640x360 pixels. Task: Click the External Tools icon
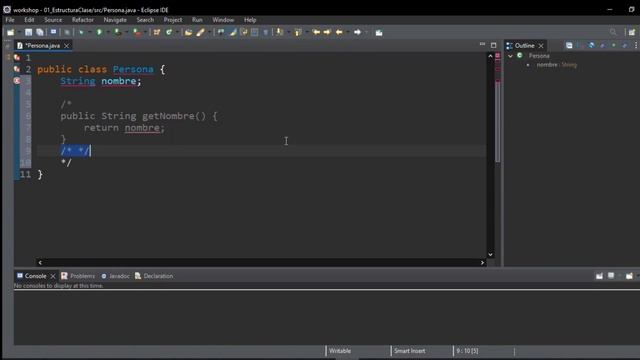[x=137, y=32]
